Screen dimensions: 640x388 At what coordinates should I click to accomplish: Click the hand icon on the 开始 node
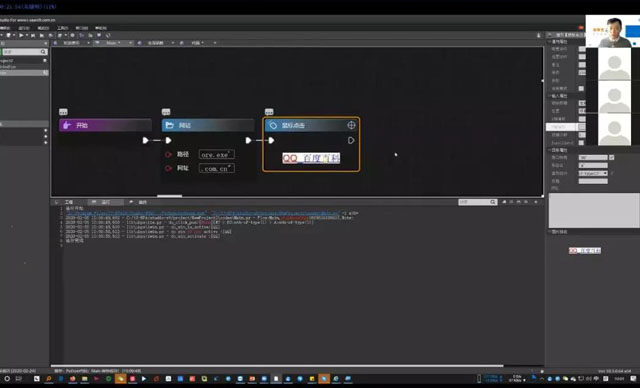pyautogui.click(x=67, y=125)
